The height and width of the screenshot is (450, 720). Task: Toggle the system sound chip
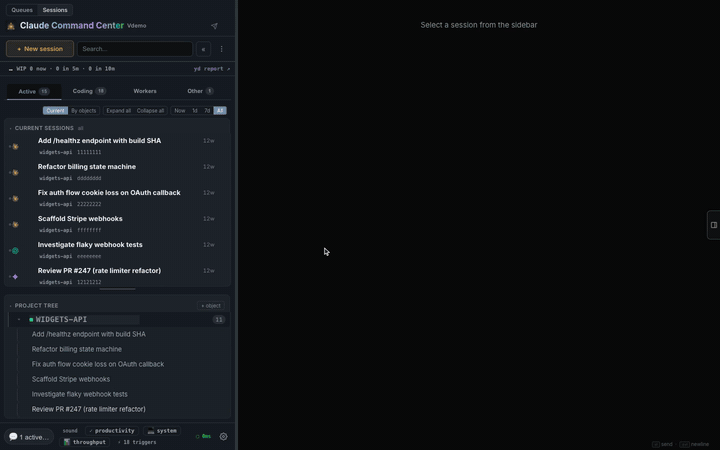pos(162,431)
